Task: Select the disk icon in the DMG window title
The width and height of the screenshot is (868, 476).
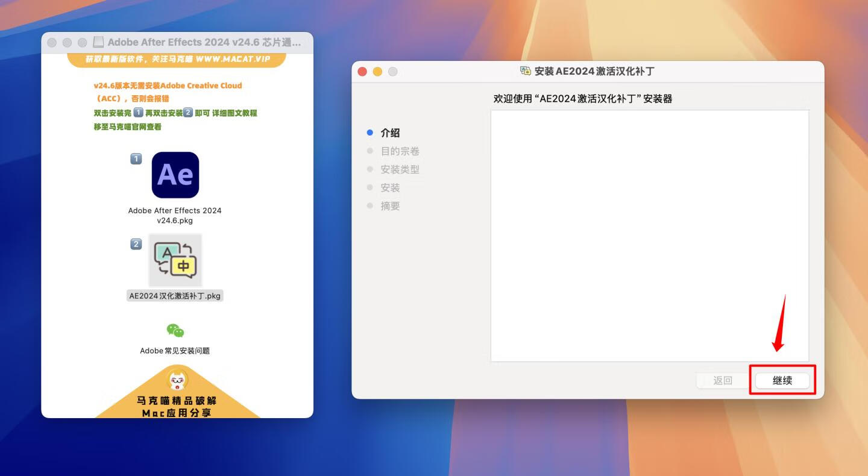Action: [x=98, y=42]
